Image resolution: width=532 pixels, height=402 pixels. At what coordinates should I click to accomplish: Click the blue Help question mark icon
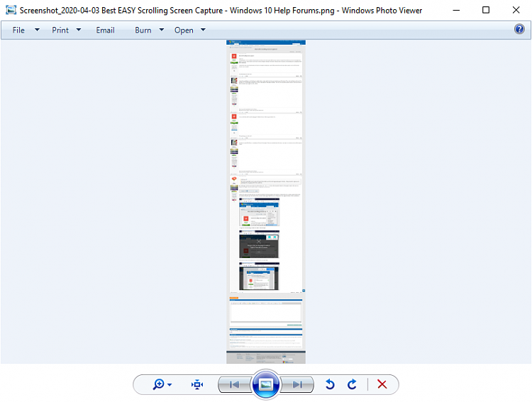click(x=519, y=29)
